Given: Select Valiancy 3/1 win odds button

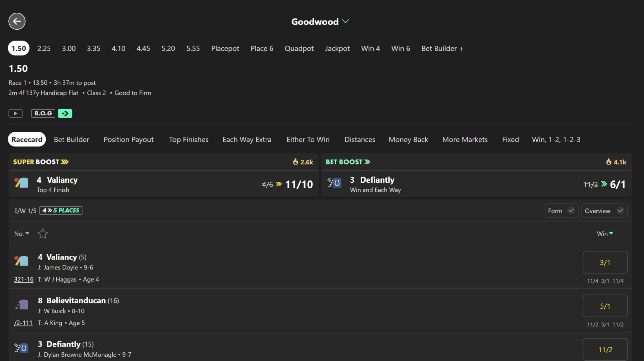Looking at the screenshot, I should pyautogui.click(x=605, y=262).
